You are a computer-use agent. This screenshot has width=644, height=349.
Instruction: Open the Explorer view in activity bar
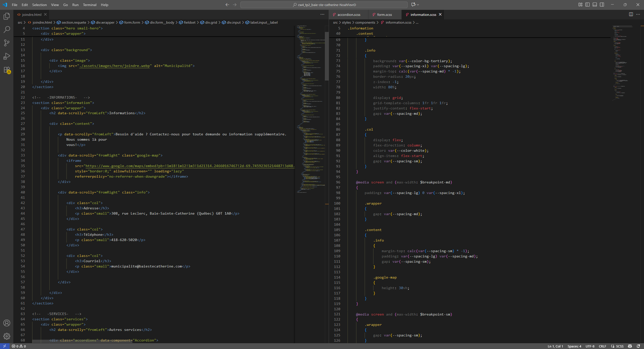point(7,16)
